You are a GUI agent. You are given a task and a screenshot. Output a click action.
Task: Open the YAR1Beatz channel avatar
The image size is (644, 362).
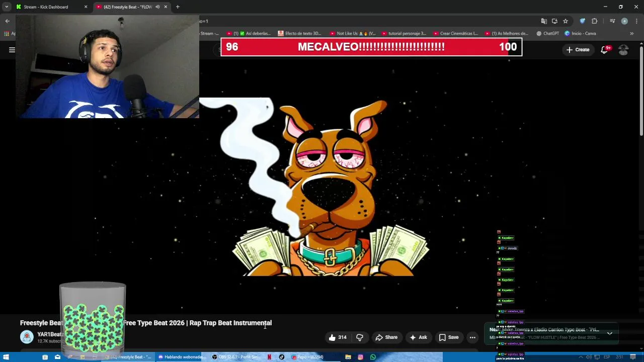[27, 337]
